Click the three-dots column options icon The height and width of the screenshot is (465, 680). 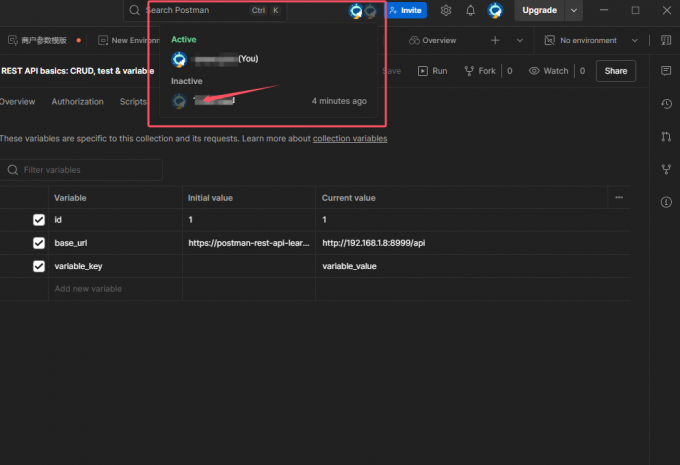pos(619,197)
